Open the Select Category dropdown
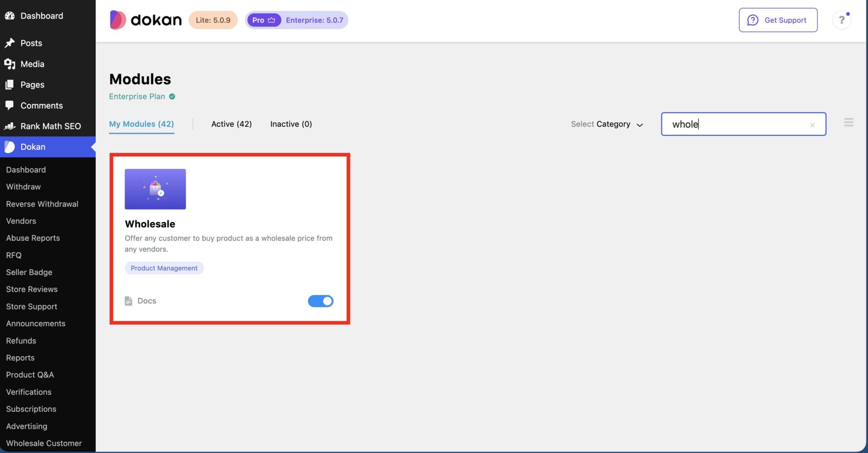 point(607,124)
